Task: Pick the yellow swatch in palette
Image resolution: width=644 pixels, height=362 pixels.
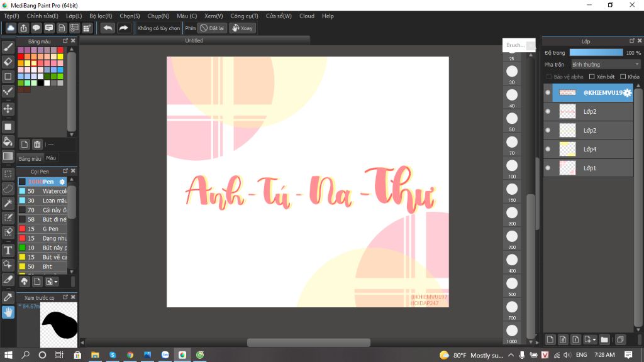Action: (60, 57)
